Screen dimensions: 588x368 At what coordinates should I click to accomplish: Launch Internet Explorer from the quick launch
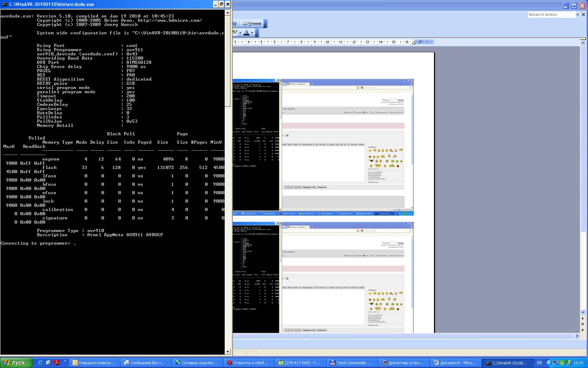40,363
